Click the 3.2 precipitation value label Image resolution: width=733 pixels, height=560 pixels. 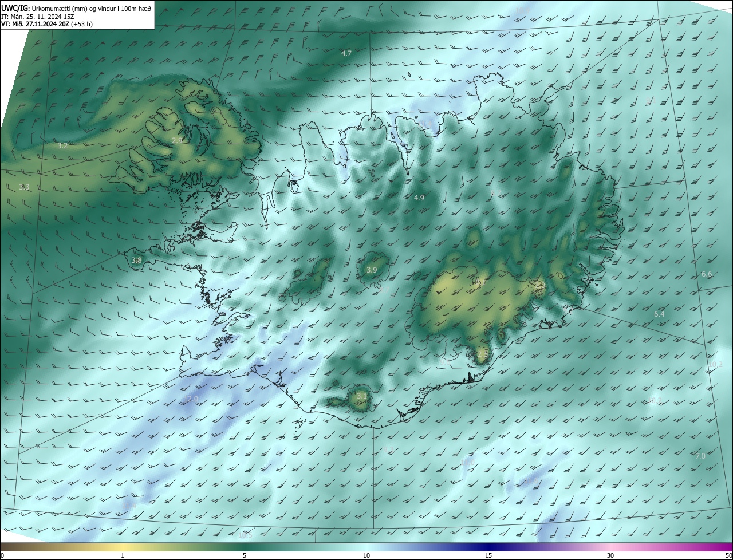click(62, 146)
